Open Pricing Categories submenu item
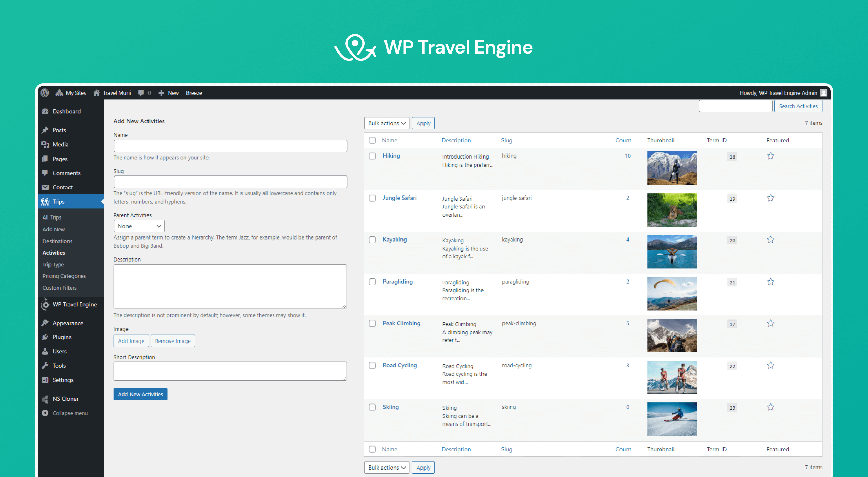 [64, 276]
